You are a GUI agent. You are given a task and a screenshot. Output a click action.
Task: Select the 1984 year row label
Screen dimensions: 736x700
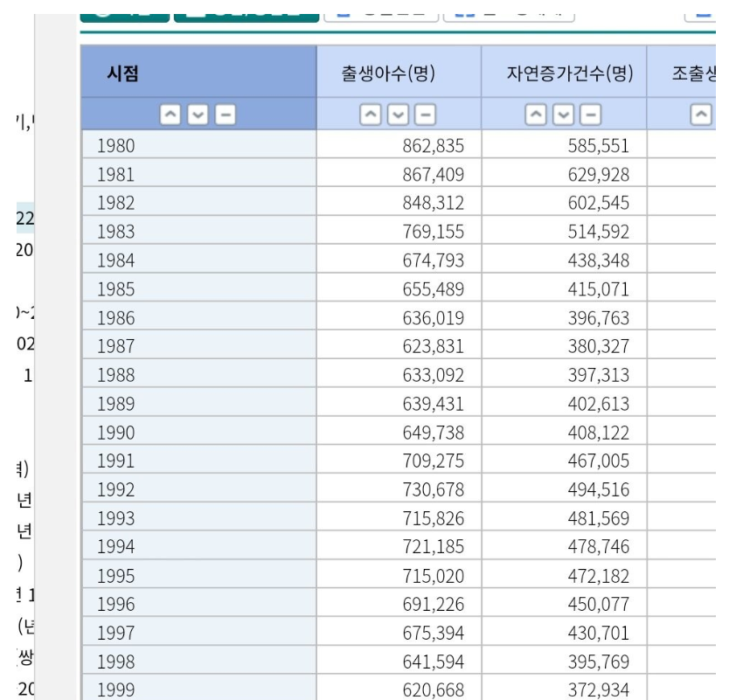click(116, 260)
